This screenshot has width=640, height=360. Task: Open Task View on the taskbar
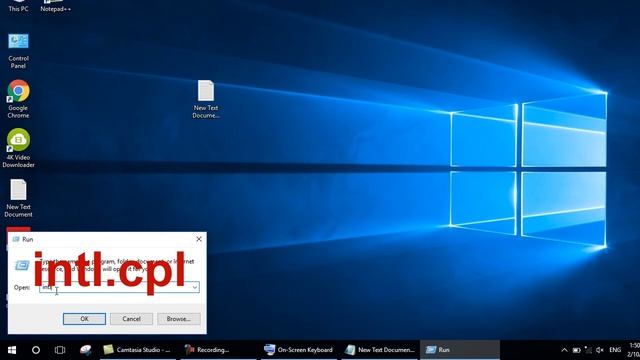pyautogui.click(x=60, y=350)
